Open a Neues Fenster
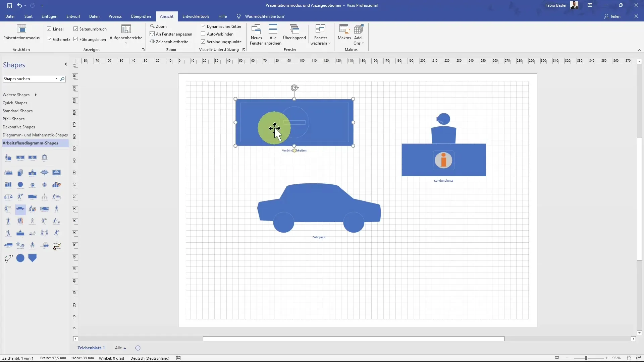 (256, 35)
